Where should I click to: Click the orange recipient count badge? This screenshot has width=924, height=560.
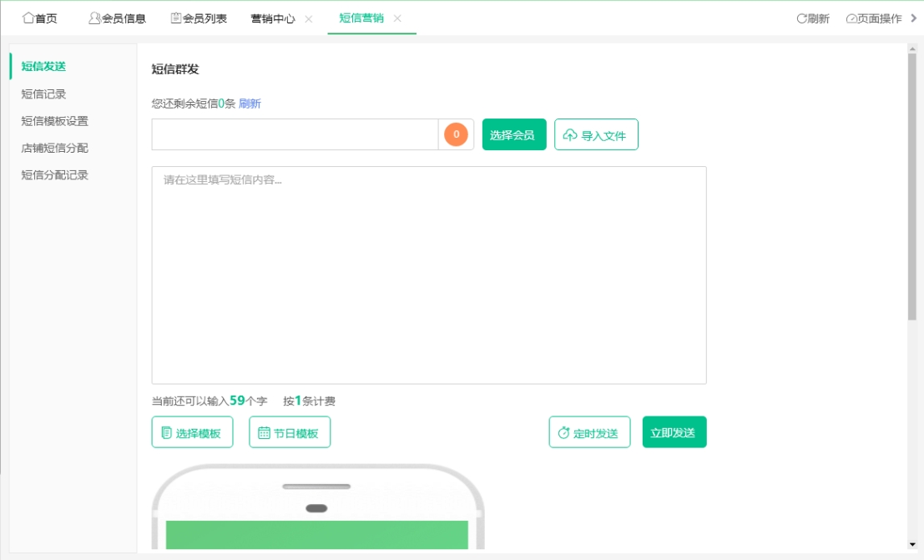point(456,134)
